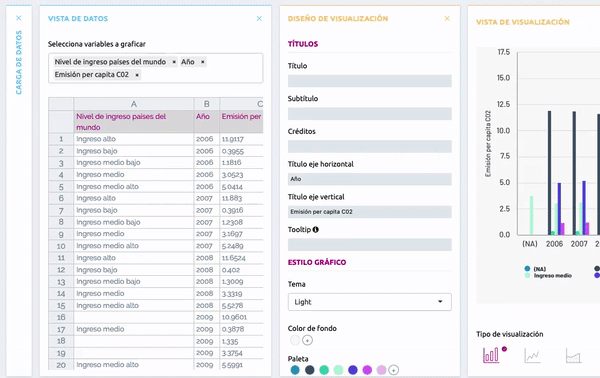
Task: Select the current background color swatch
Action: pyautogui.click(x=295, y=340)
